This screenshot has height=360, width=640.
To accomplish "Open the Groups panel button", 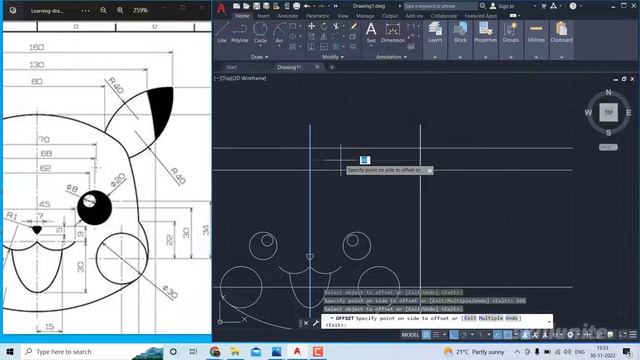I will (x=511, y=32).
